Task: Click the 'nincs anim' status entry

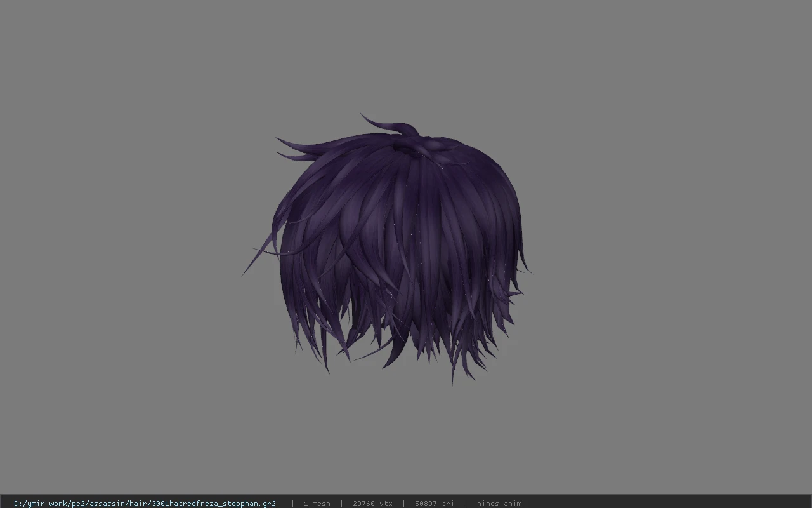Action: pos(499,504)
